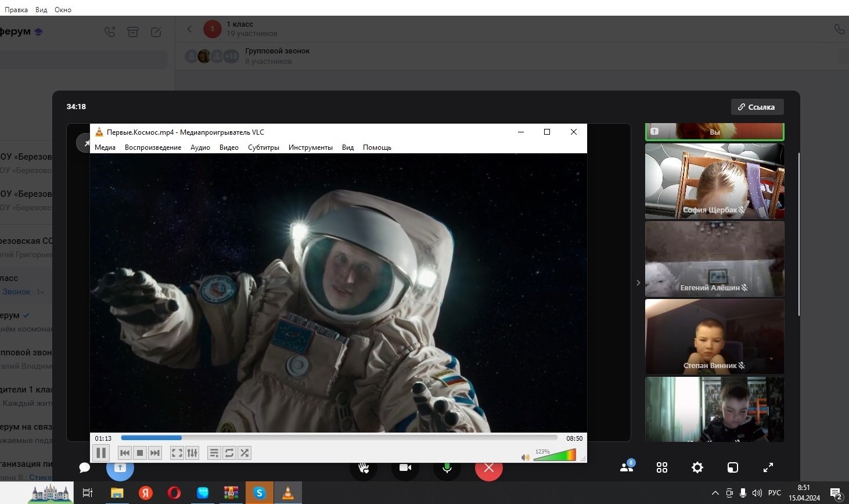849x504 pixels.
Task: Open the participants list icon
Action: (627, 466)
